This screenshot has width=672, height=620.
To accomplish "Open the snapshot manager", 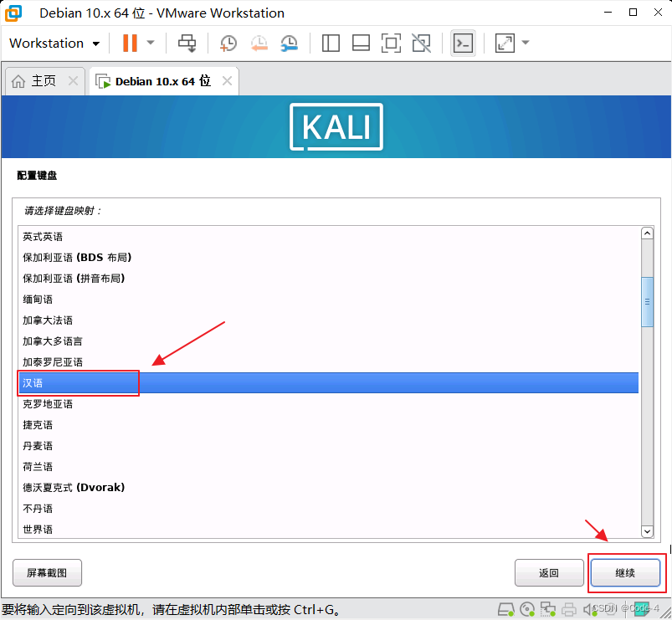I will click(290, 44).
